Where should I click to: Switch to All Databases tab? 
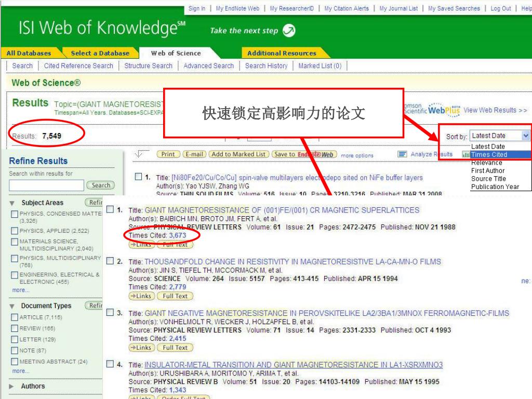[29, 53]
